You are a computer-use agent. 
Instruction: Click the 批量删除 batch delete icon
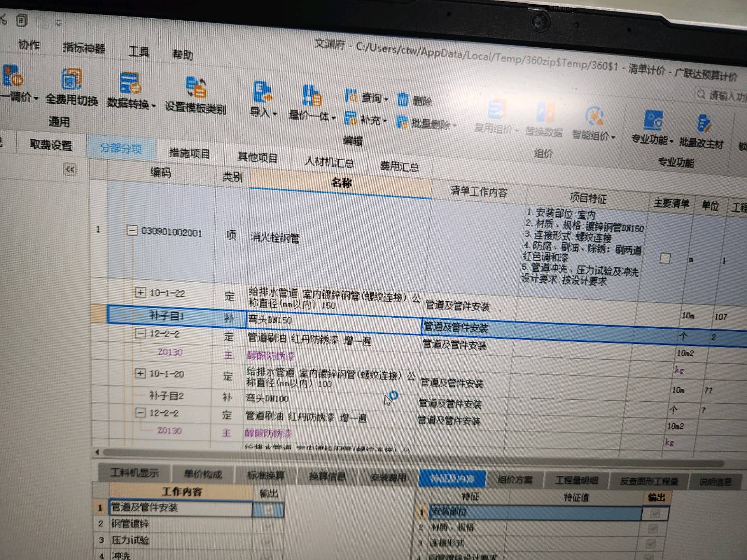402,122
